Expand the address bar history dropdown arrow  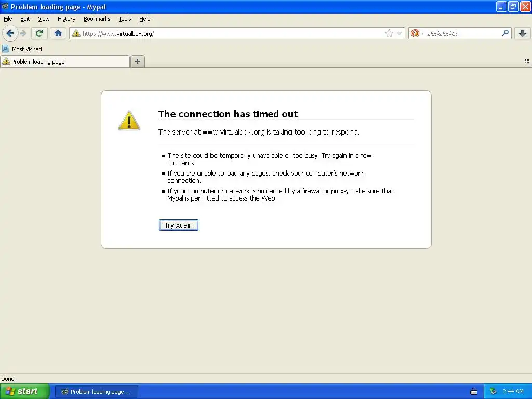[x=400, y=33]
